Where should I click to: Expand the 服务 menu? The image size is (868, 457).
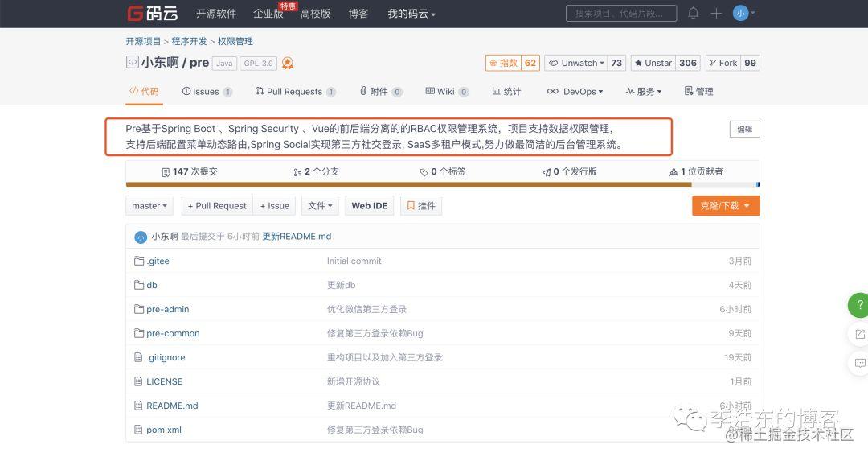(x=644, y=92)
